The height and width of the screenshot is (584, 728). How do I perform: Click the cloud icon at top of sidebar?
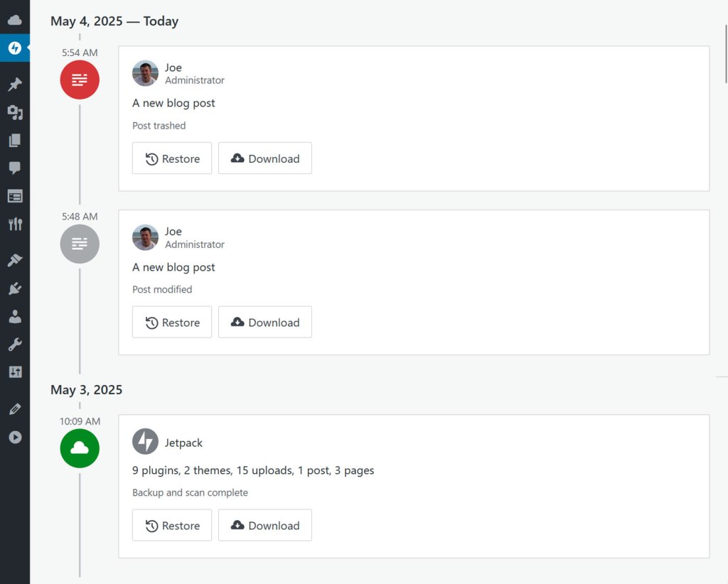coord(15,20)
